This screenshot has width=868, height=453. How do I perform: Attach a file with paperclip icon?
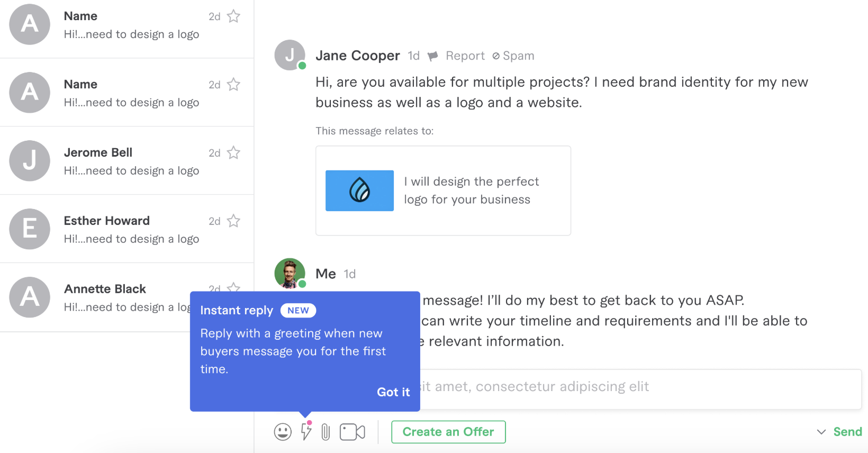tap(325, 432)
